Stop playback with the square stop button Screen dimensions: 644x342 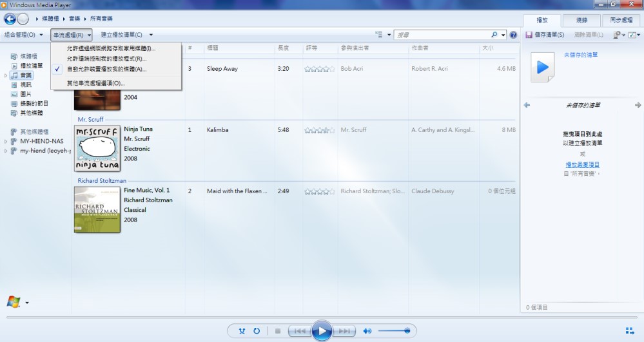(278, 331)
